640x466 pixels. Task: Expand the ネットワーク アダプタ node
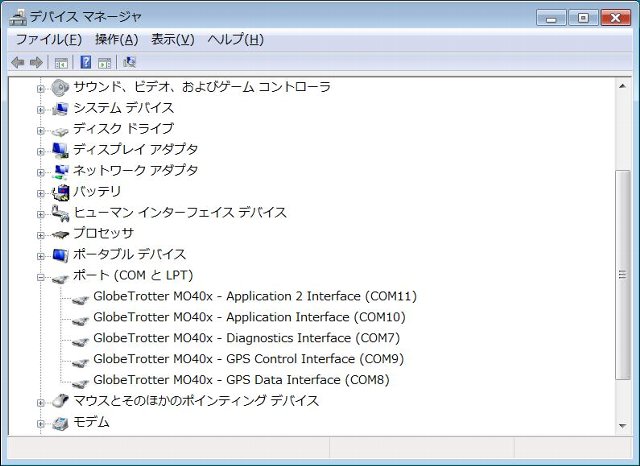click(x=40, y=173)
